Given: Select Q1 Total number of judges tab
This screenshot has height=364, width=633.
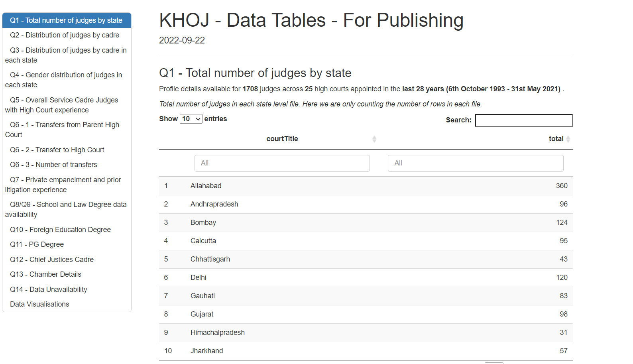Looking at the screenshot, I should point(66,20).
